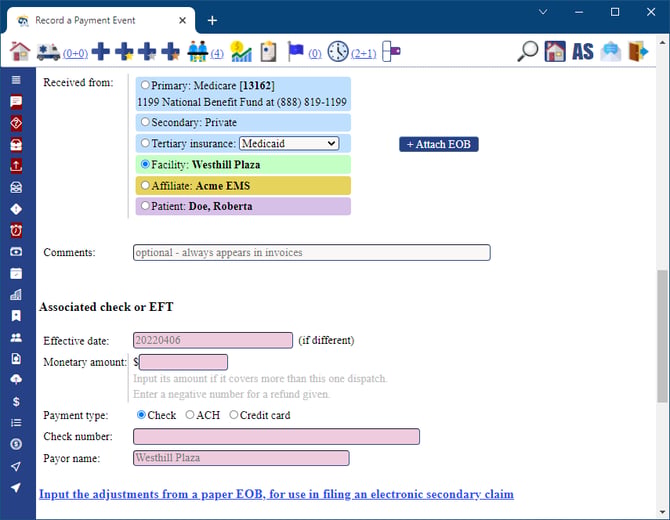Click the vertical scrollbar thumb
Image resolution: width=670 pixels, height=520 pixels.
(x=662, y=336)
